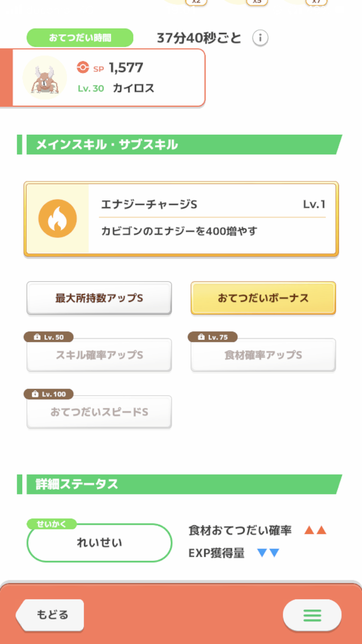Tap the flame skill icon for エナジーチャージS
Image resolution: width=362 pixels, height=644 pixels.
57,219
